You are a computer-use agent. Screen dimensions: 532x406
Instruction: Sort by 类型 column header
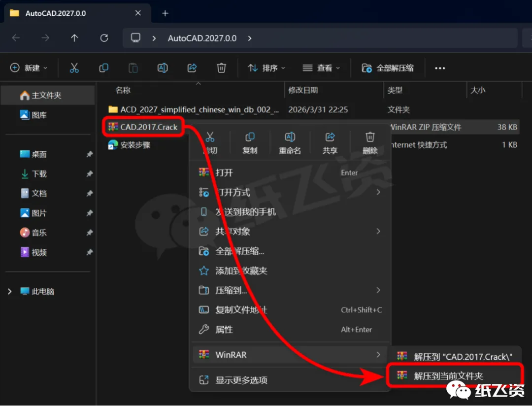tap(395, 90)
